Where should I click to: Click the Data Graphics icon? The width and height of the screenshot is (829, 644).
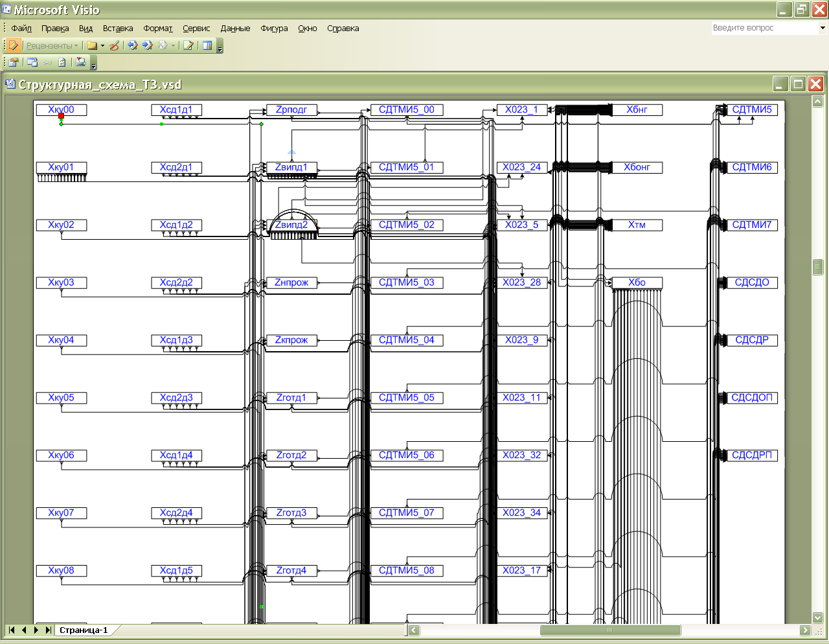(x=81, y=62)
